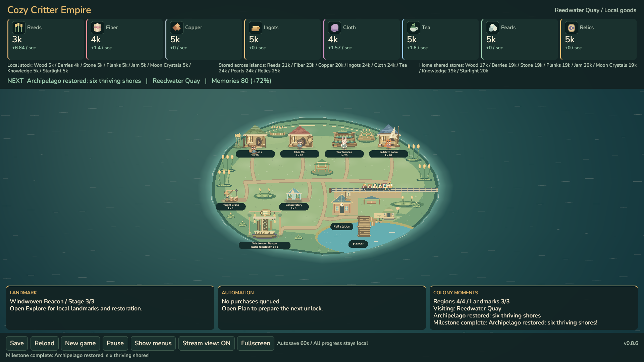The height and width of the screenshot is (362, 644).
Task: Open the Landmark panel
Action: pyautogui.click(x=110, y=308)
